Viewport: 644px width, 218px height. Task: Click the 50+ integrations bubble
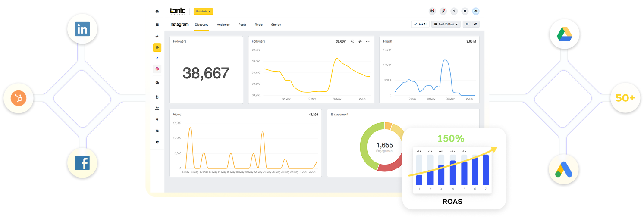tap(625, 98)
